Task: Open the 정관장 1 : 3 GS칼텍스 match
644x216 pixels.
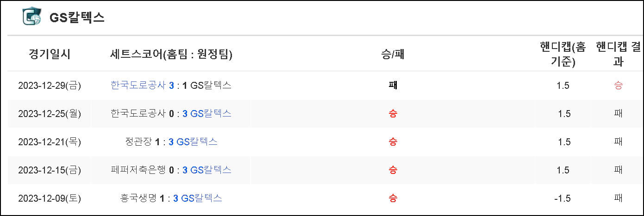Action: tap(171, 142)
